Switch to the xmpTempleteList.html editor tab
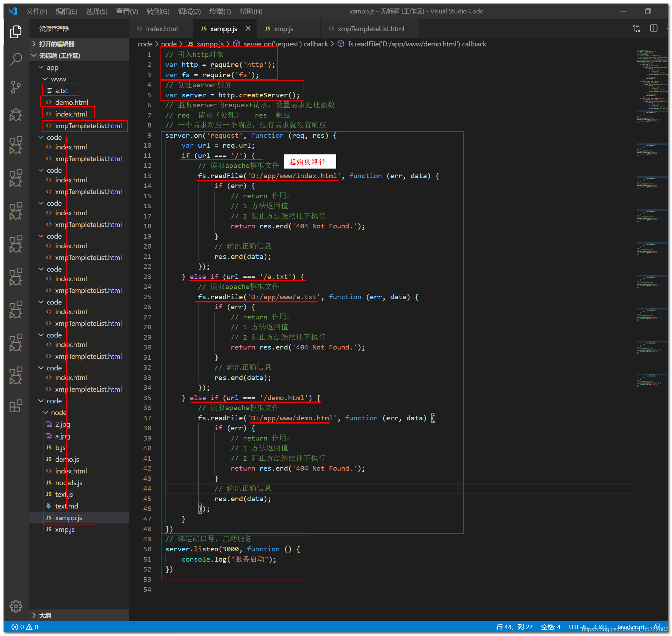 tap(370, 29)
